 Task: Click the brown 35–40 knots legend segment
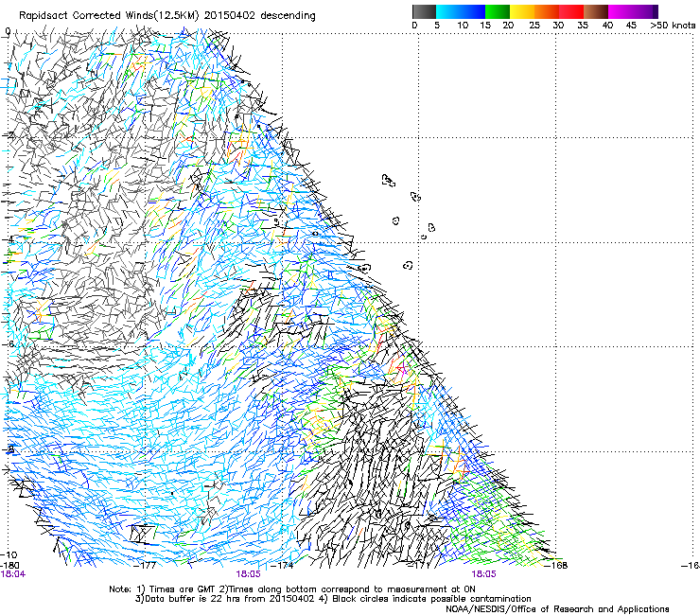[596, 11]
